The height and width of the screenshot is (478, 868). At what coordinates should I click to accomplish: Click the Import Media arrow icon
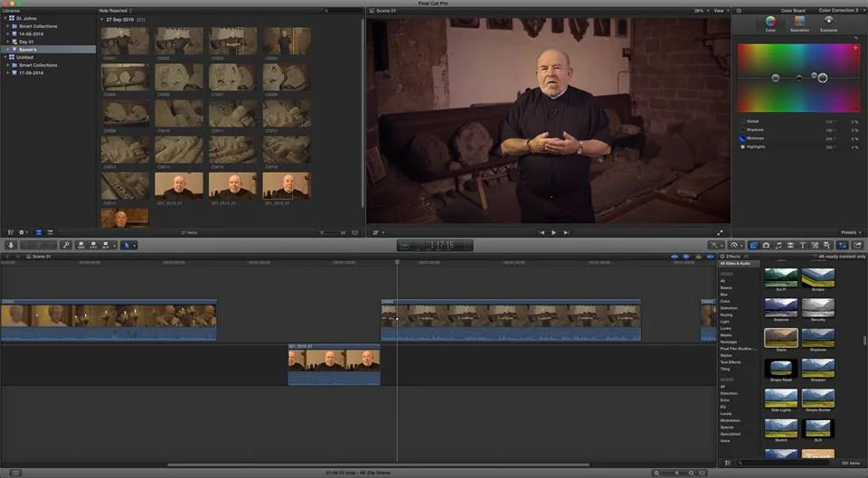(11, 245)
